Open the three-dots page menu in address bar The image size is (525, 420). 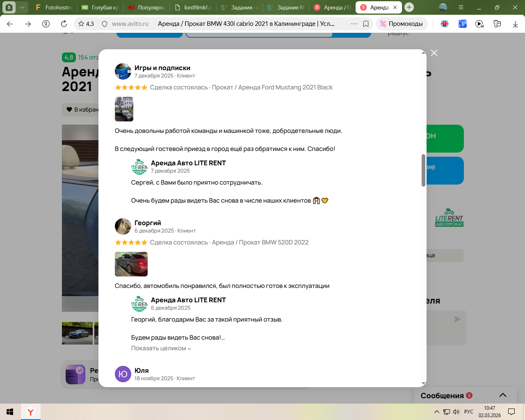click(354, 24)
